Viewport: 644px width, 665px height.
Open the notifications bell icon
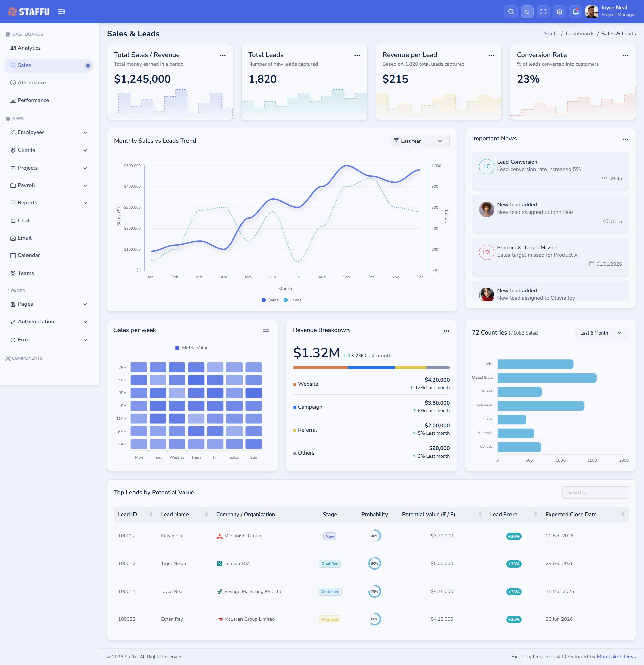pos(576,12)
